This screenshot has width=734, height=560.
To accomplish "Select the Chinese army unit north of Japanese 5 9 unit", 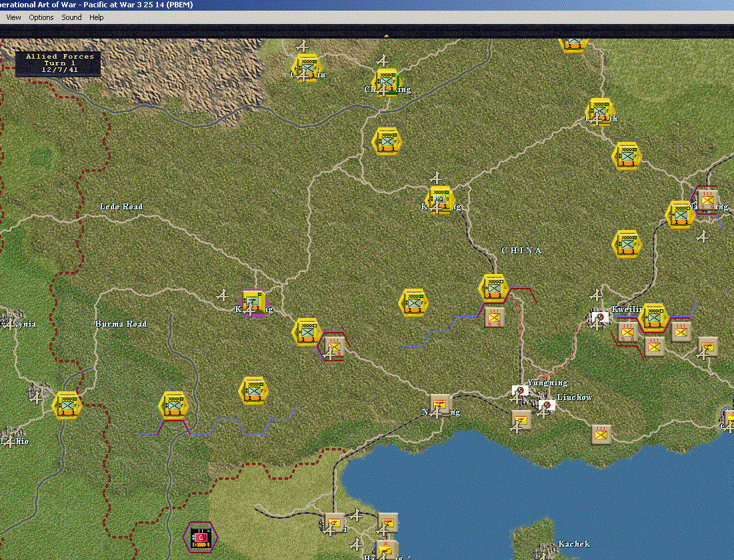I will click(x=493, y=288).
